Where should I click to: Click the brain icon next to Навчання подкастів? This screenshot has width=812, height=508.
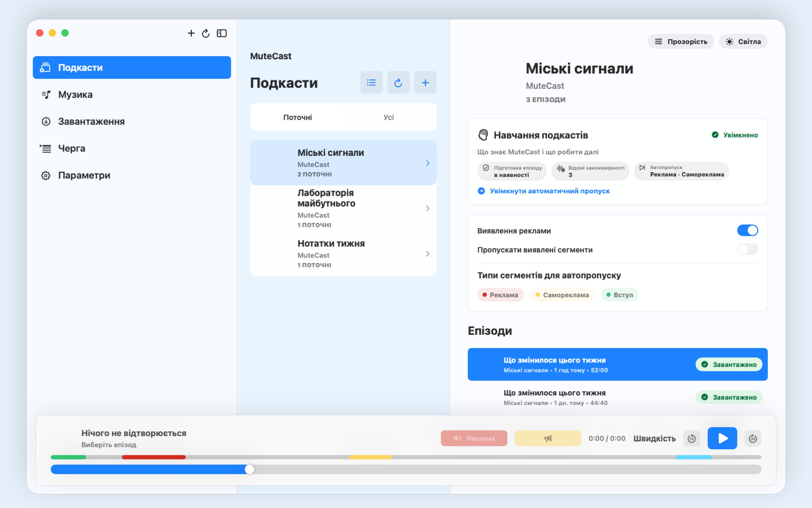click(483, 135)
